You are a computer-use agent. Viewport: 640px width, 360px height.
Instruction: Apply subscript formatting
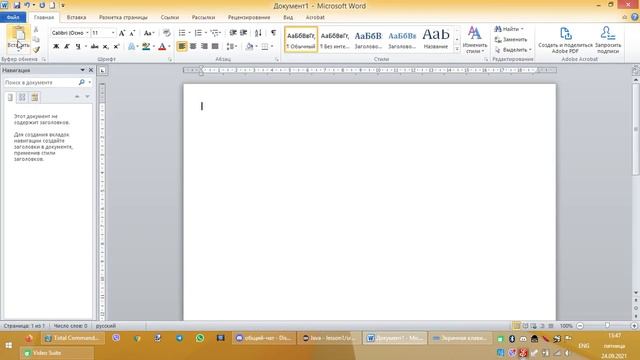[x=105, y=47]
